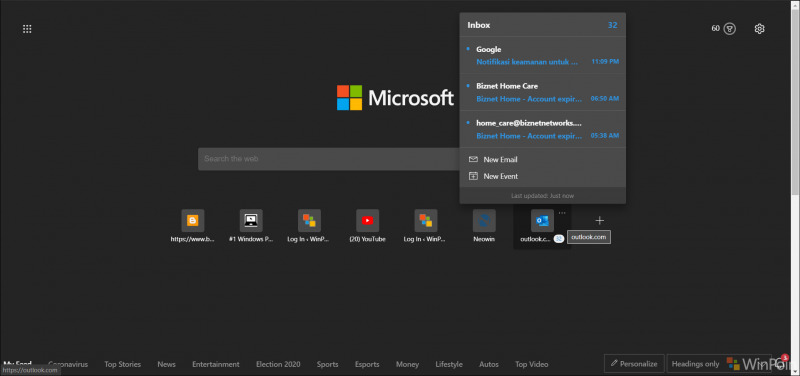This screenshot has height=376, width=800.
Task: Select the News tab
Action: point(166,364)
